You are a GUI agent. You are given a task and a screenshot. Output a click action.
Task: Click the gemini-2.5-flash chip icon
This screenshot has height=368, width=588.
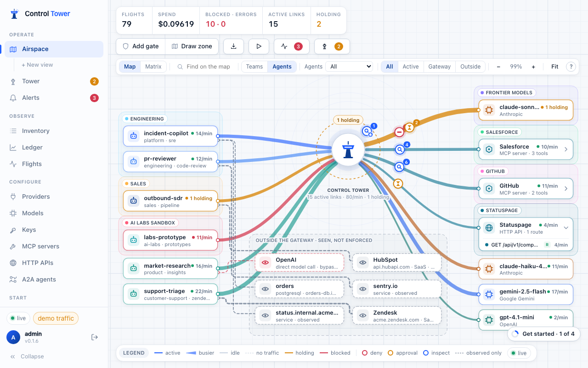[489, 294]
